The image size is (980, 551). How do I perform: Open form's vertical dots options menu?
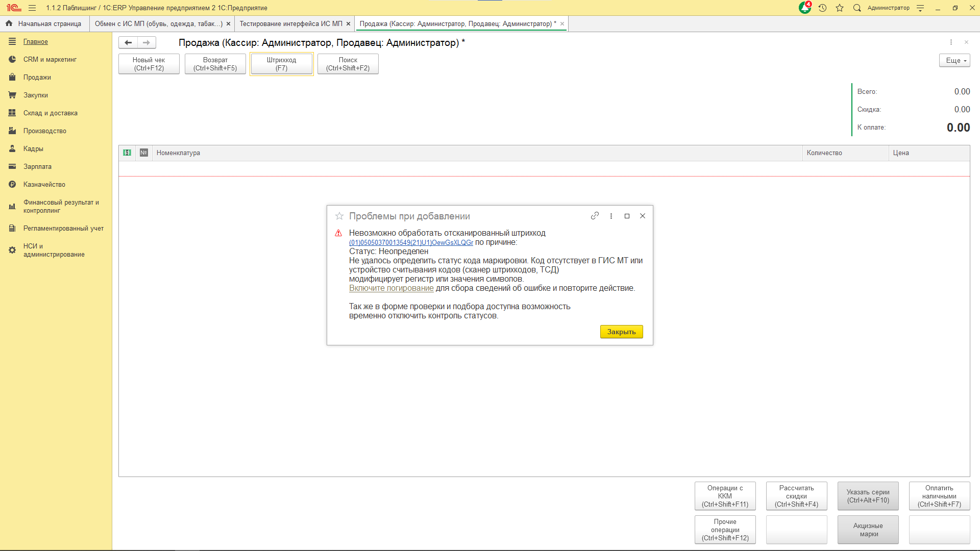pos(951,42)
